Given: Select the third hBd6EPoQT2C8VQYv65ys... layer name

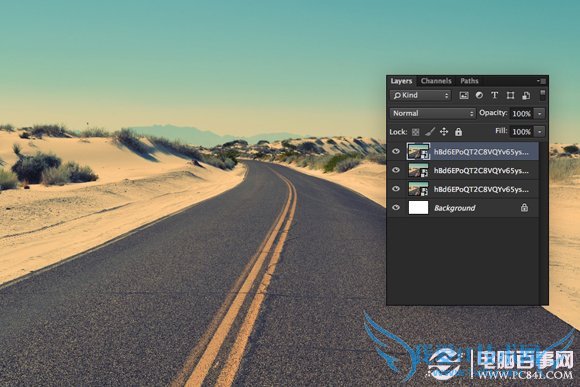Looking at the screenshot, I should click(x=481, y=189).
